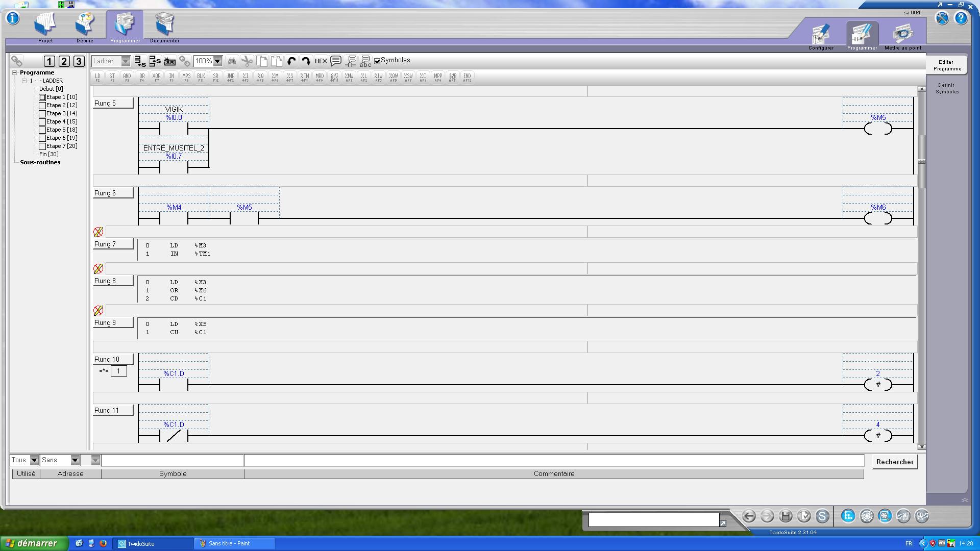Click the undo arrow icon
Viewport: 980px width, 551px height.
point(291,61)
